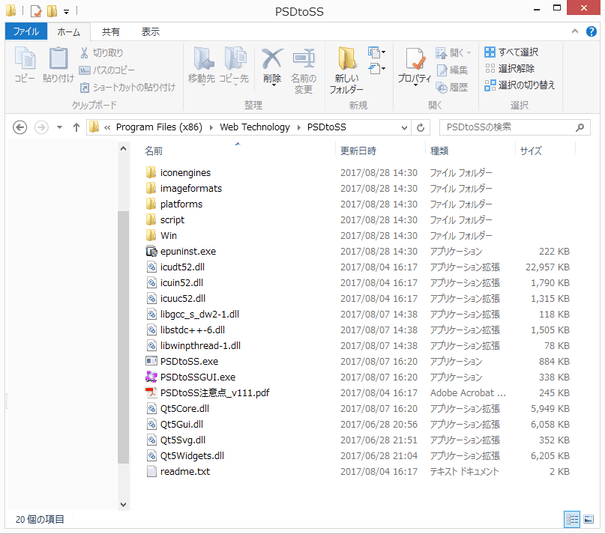Viewport: 605px width, 534px height.
Task: Sort by Date modified column header
Action: coord(358,151)
